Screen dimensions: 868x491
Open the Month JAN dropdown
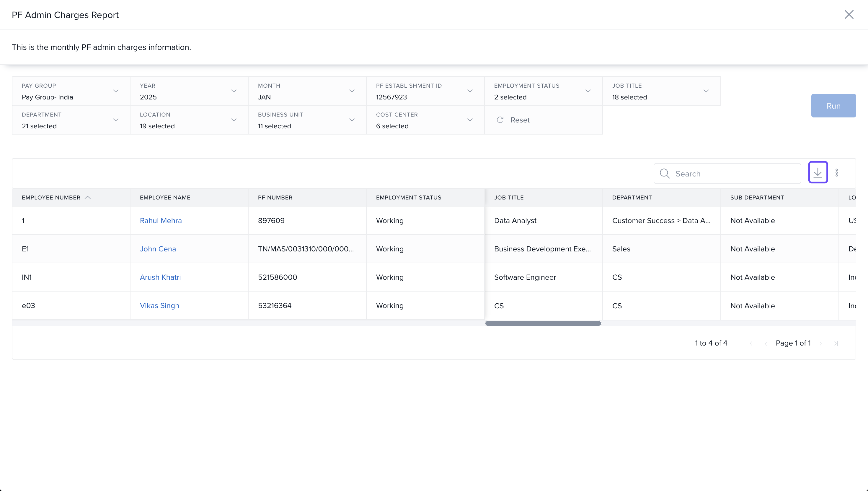[x=352, y=91]
